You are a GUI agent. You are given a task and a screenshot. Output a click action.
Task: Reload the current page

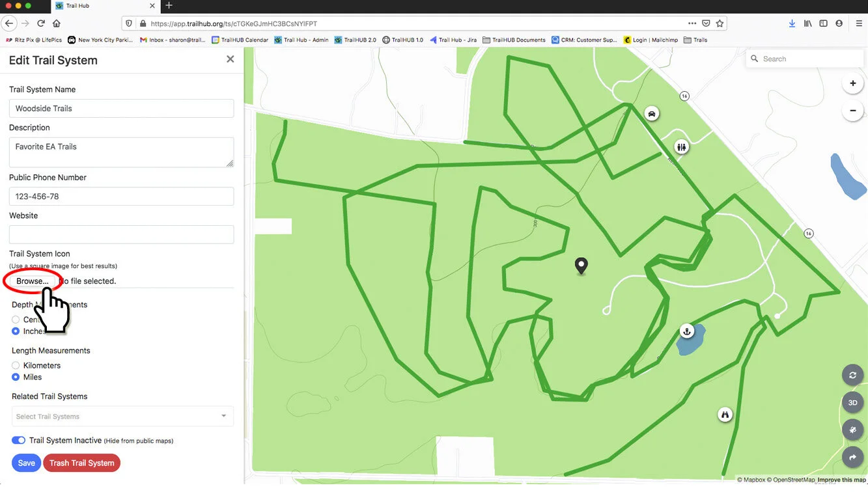40,23
